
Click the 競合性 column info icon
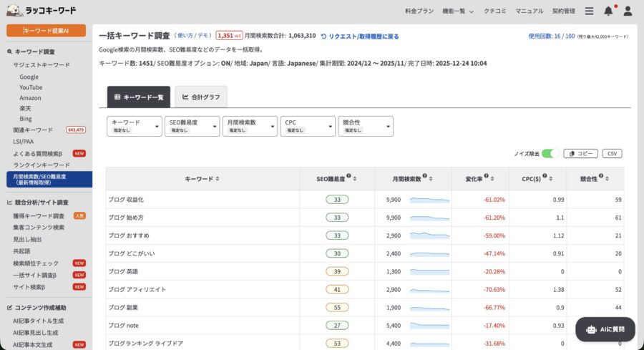click(x=601, y=176)
